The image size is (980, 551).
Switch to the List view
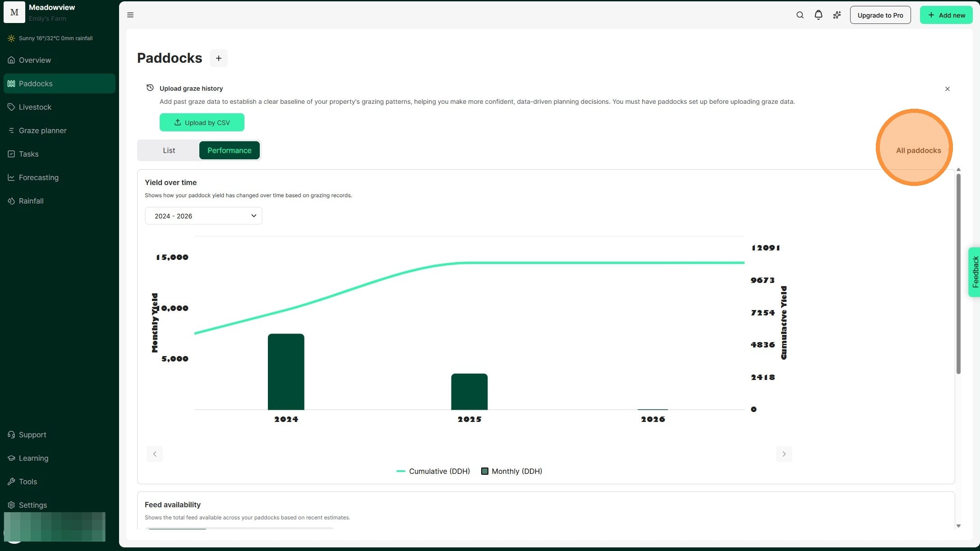[x=169, y=150]
